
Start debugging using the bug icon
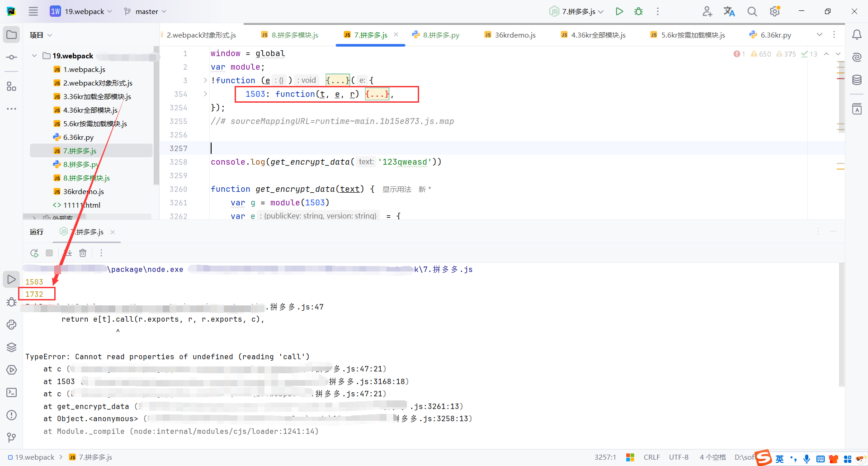[638, 11]
